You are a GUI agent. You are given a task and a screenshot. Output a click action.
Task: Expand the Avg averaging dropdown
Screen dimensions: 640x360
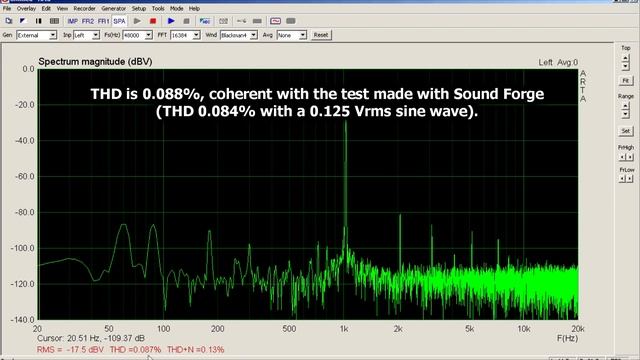[302, 35]
